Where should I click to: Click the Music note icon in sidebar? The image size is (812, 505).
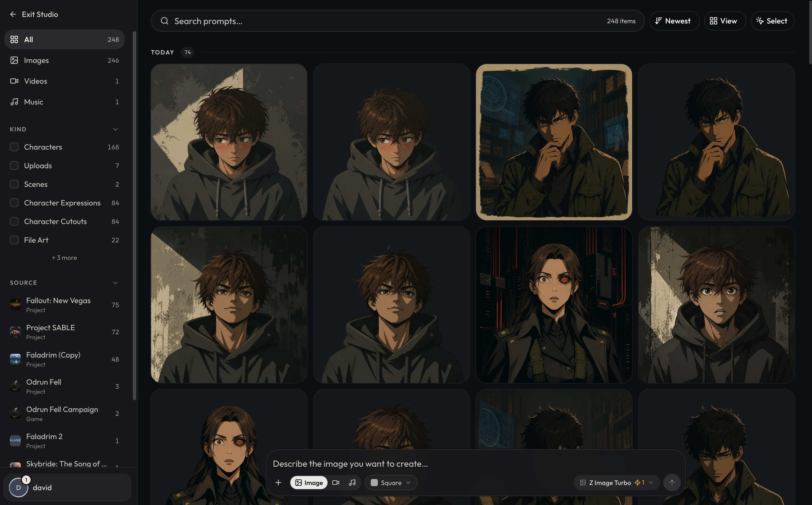pos(14,101)
